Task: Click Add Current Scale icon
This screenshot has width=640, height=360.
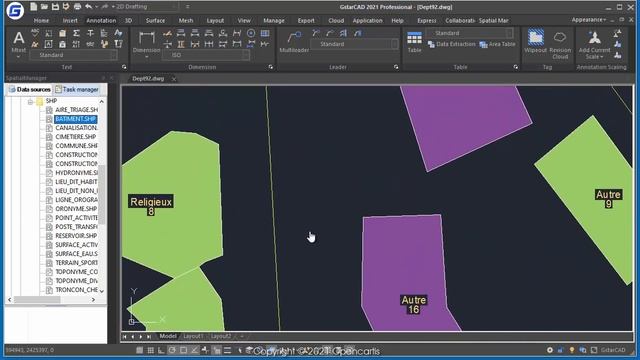Action: pos(594,44)
